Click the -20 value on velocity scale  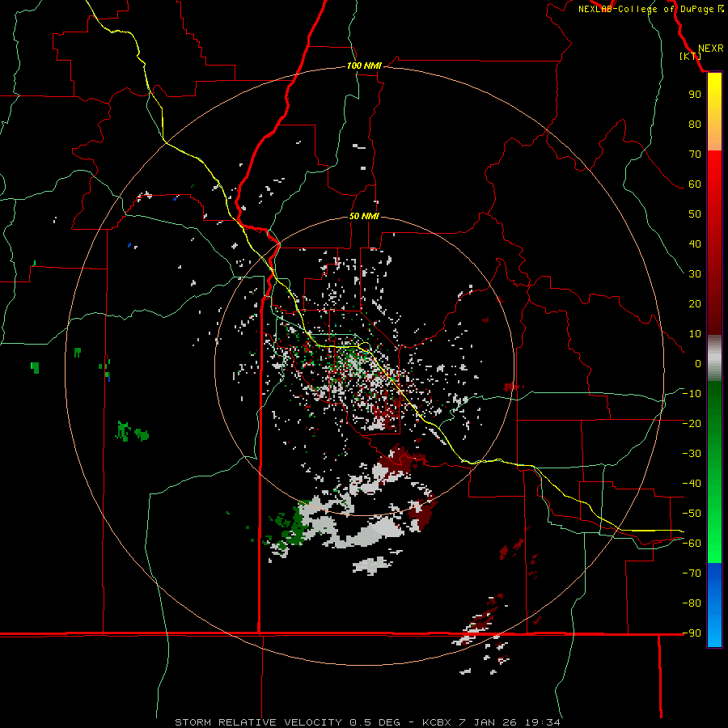692,423
